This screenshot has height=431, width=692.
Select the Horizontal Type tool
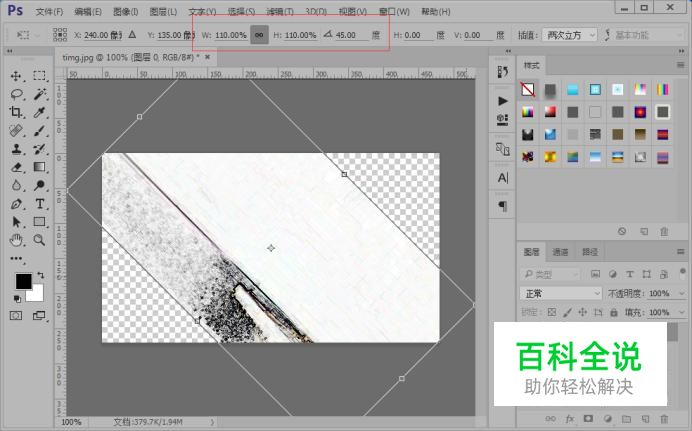tap(40, 204)
